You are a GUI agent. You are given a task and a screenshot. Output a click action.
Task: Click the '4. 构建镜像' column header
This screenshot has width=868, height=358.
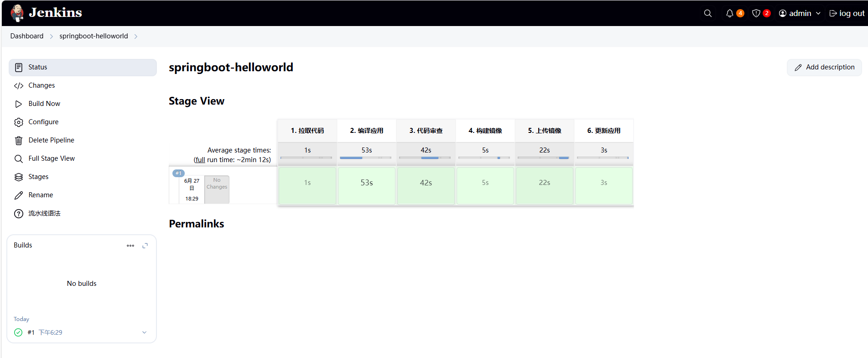tap(485, 131)
